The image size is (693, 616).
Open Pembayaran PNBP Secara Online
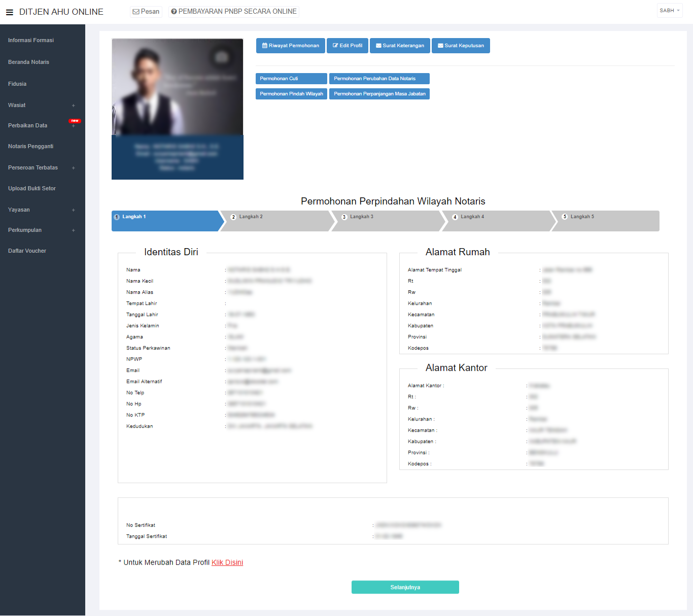(234, 12)
